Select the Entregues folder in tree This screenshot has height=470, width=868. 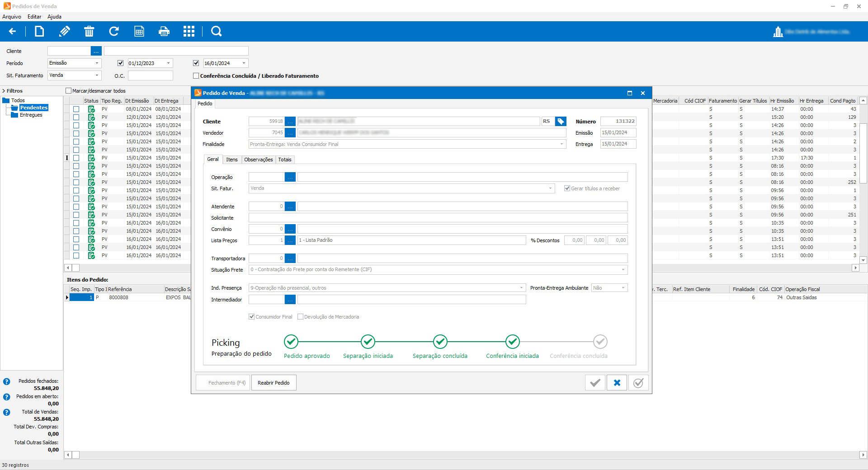click(31, 115)
